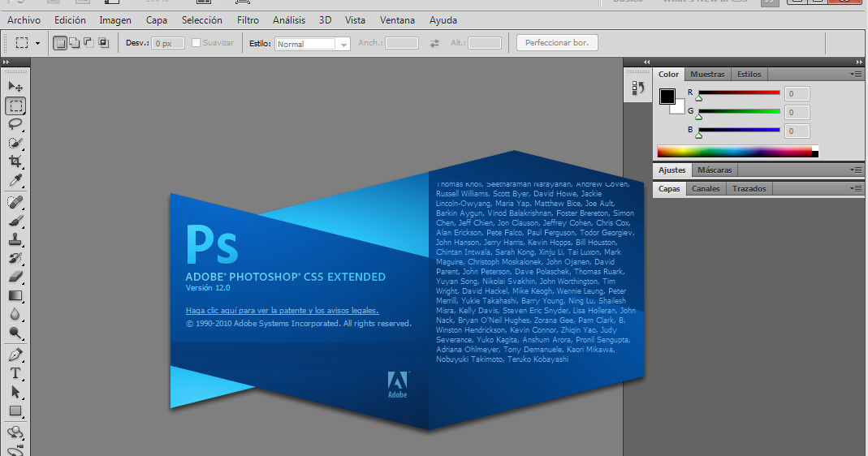Select the Clone Stamp tool

click(x=15, y=239)
